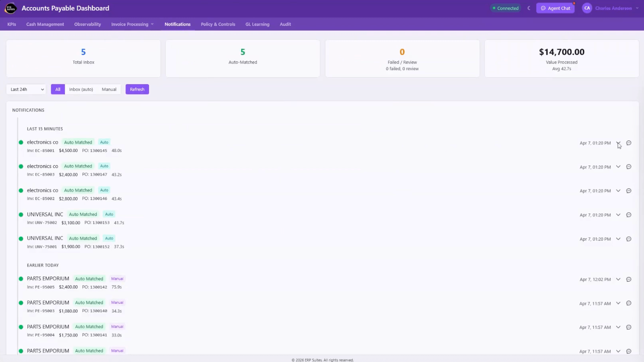Open the Charles Anderson account menu arrow
644x362 pixels.
tap(637, 8)
